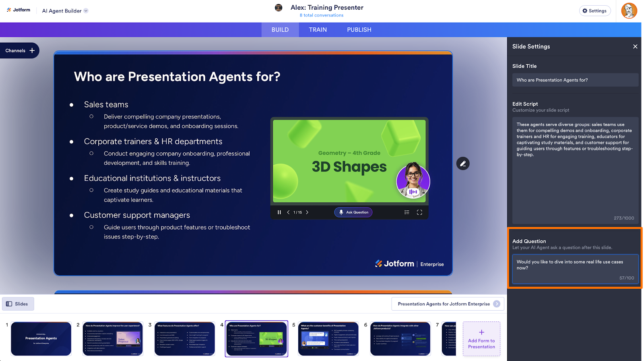Click the Jotform logo
644x361 pixels.
pos(19,10)
